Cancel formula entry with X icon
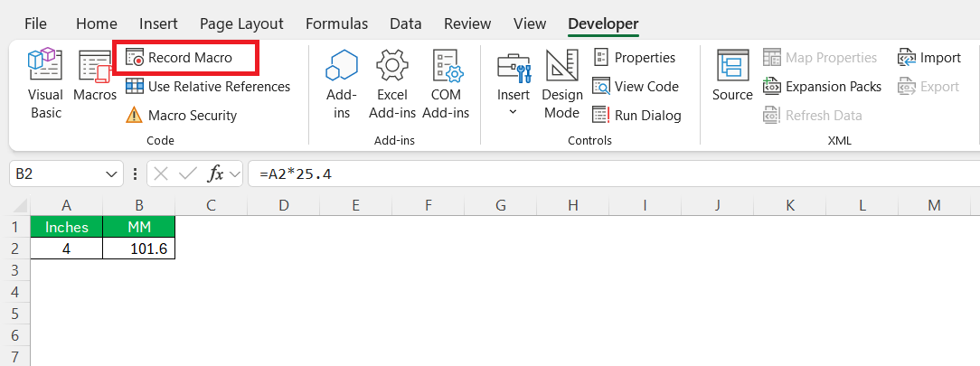This screenshot has width=980, height=366. [x=161, y=174]
